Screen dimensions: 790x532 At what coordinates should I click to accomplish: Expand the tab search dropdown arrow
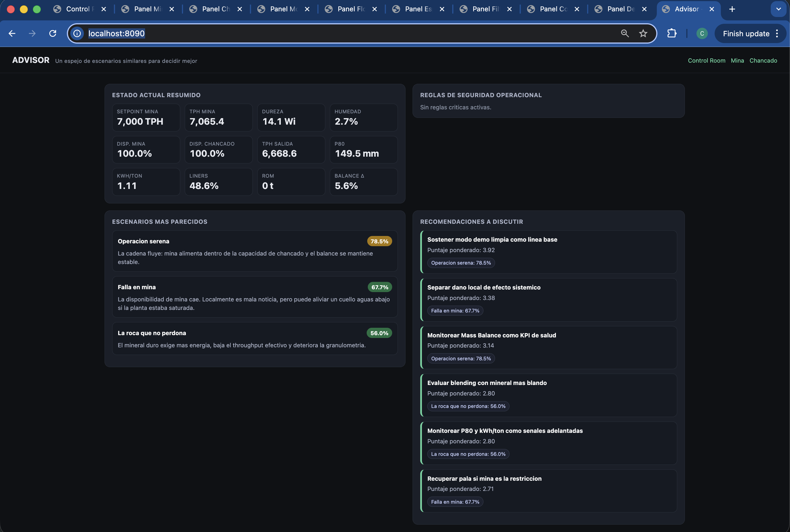pos(778,9)
